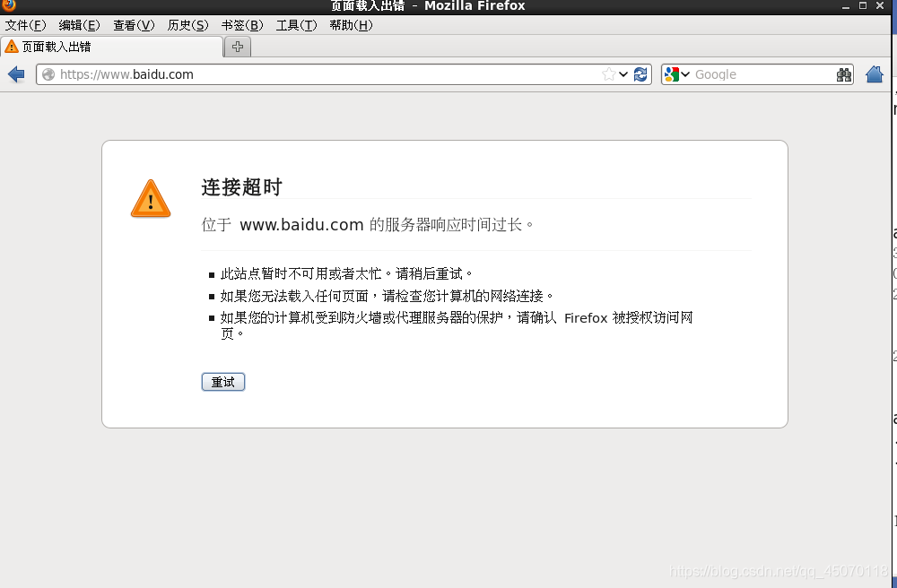Open the 查看(V) menu

click(x=134, y=25)
